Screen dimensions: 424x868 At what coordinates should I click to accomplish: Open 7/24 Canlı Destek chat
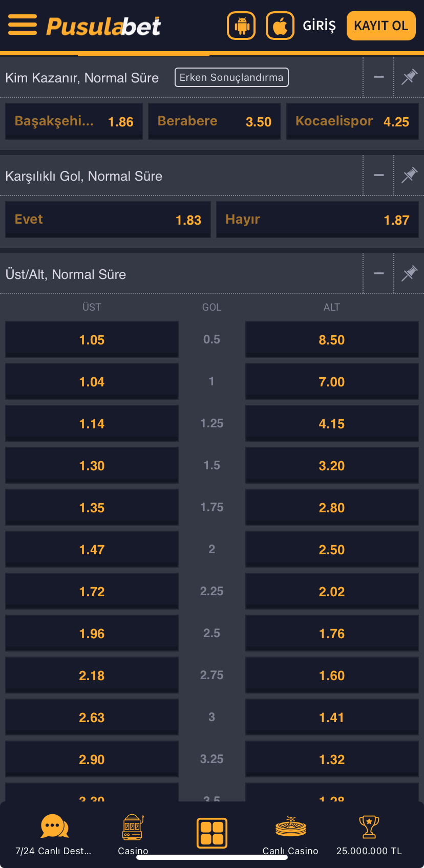(54, 834)
